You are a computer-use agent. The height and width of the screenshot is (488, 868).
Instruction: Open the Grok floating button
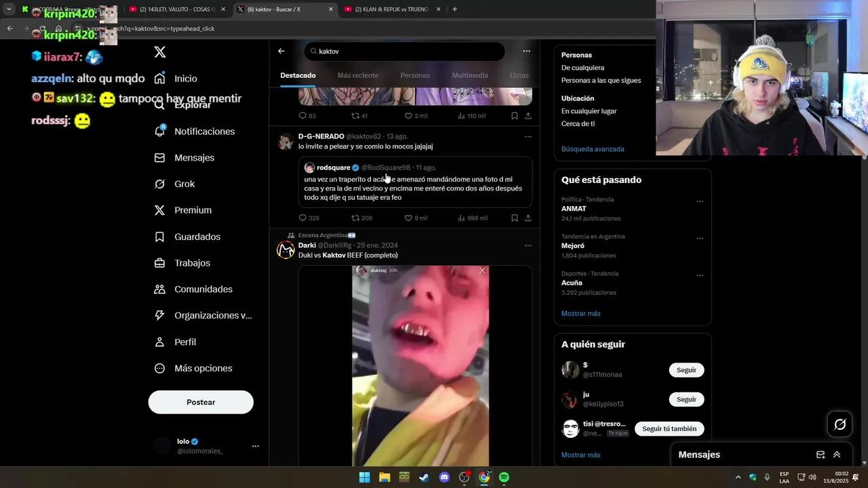coord(840,424)
